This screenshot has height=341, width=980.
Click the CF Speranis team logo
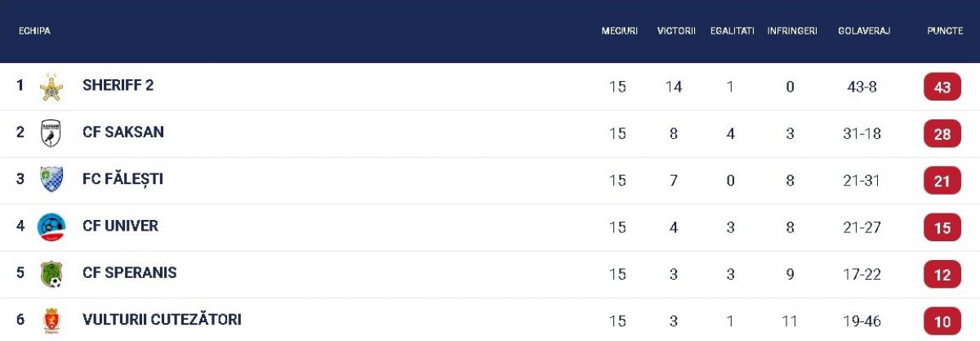[51, 273]
